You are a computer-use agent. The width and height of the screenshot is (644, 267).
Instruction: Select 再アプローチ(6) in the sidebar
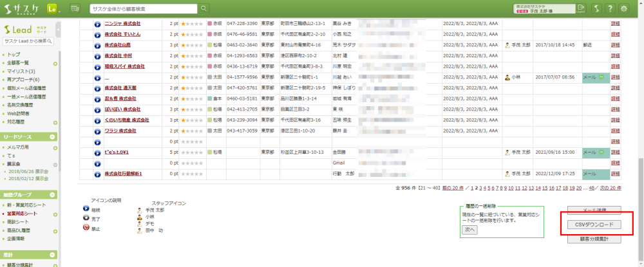tap(23, 79)
